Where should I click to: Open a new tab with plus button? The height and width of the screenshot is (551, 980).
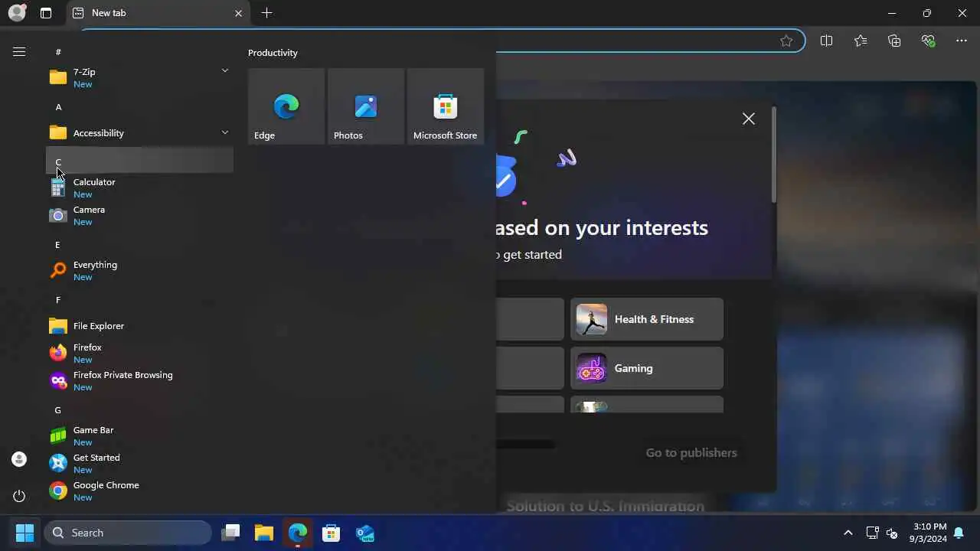[266, 13]
